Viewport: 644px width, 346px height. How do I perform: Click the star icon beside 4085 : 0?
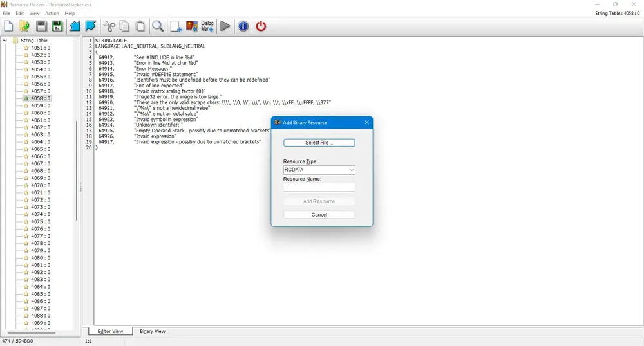click(x=26, y=294)
